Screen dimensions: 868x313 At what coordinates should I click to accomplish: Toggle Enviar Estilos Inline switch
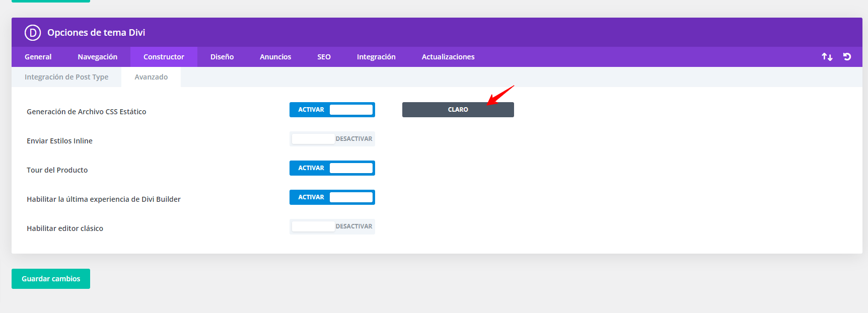[332, 139]
